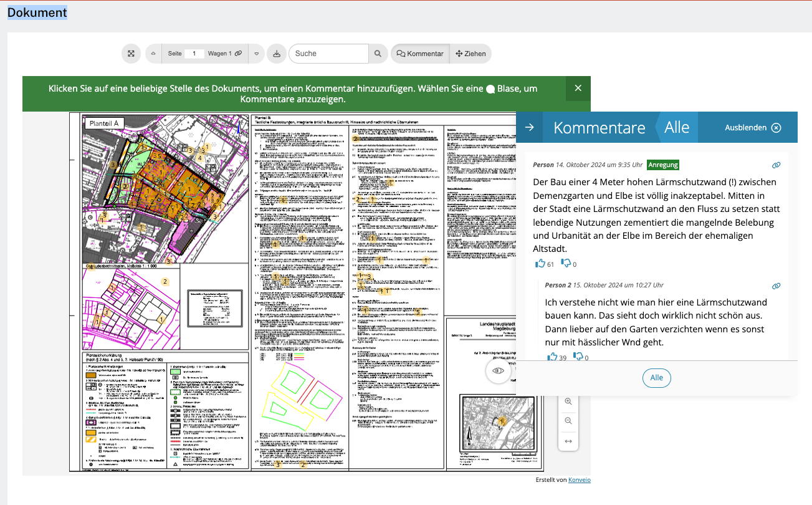Click the fullscreen expand icon in toolbar
Viewport: 812px width, 505px height.
click(131, 54)
